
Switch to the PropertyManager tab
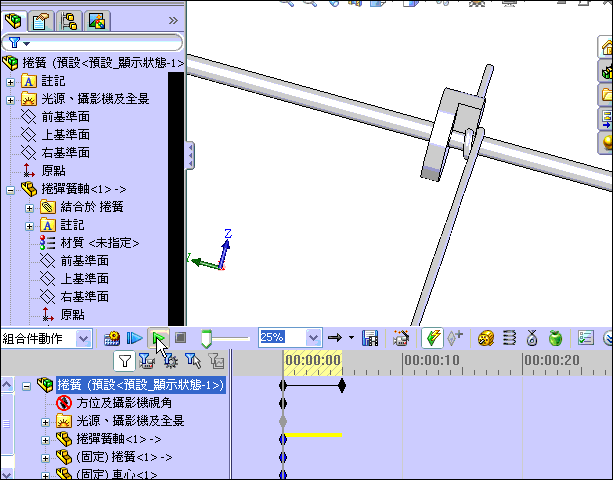[x=41, y=20]
